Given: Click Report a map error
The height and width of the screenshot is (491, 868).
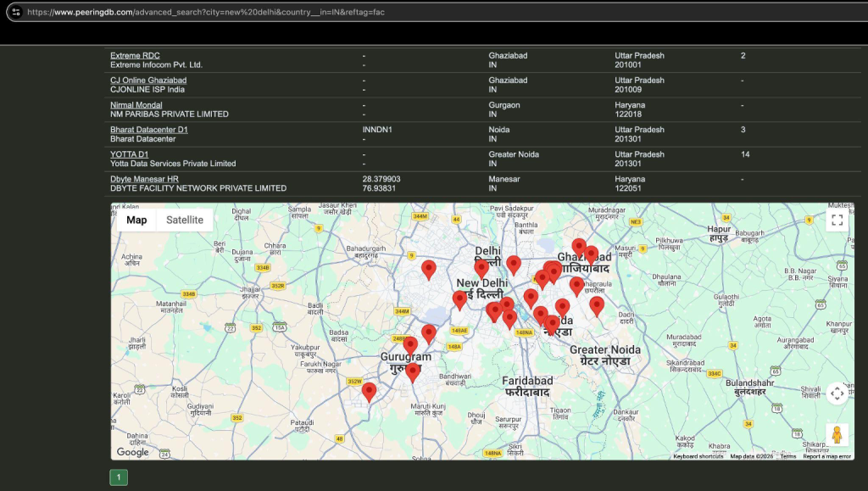Looking at the screenshot, I should 826,456.
